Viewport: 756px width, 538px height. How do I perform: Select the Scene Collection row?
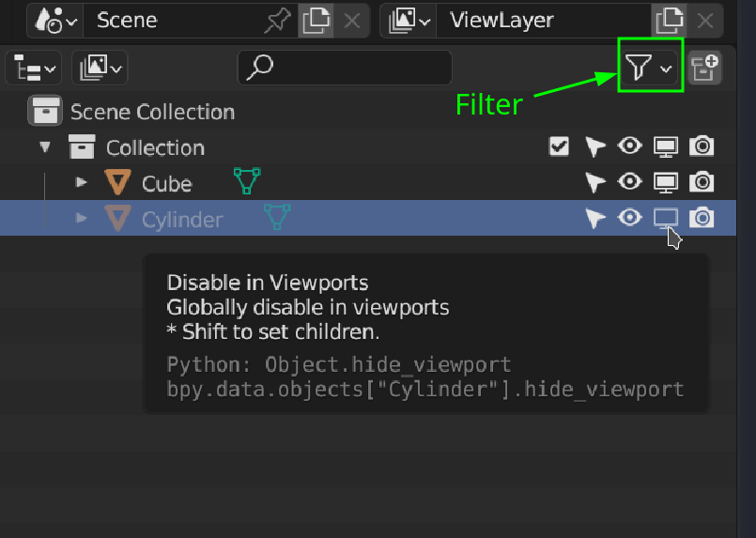pyautogui.click(x=152, y=112)
